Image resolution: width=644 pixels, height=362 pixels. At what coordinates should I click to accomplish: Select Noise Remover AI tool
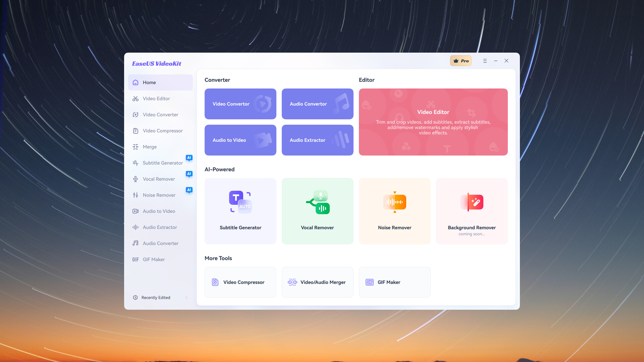tap(394, 211)
